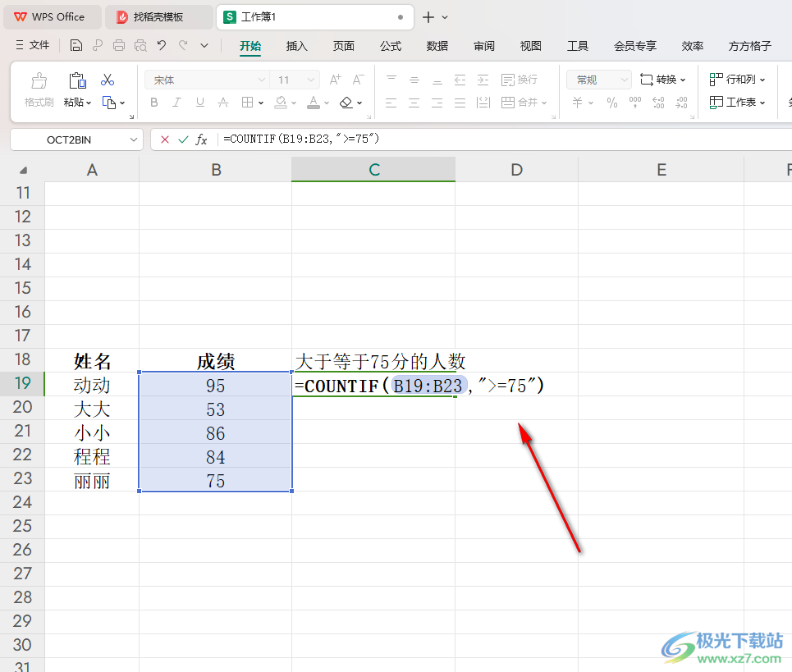
Task: Open the 会员专享 members tab
Action: click(x=635, y=46)
